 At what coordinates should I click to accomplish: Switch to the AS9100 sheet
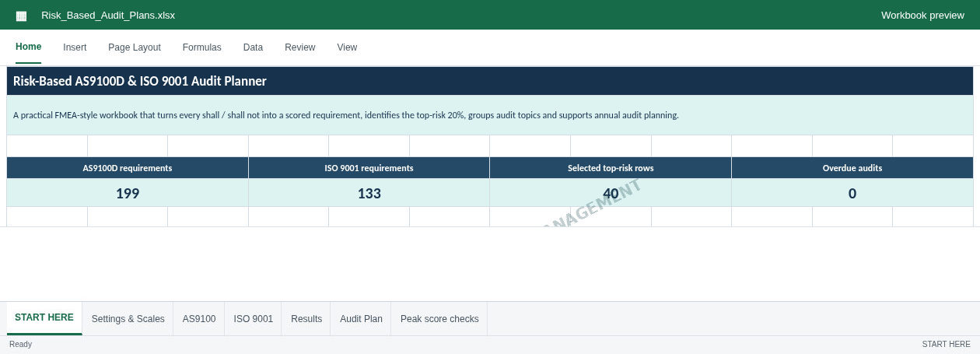[x=199, y=319]
